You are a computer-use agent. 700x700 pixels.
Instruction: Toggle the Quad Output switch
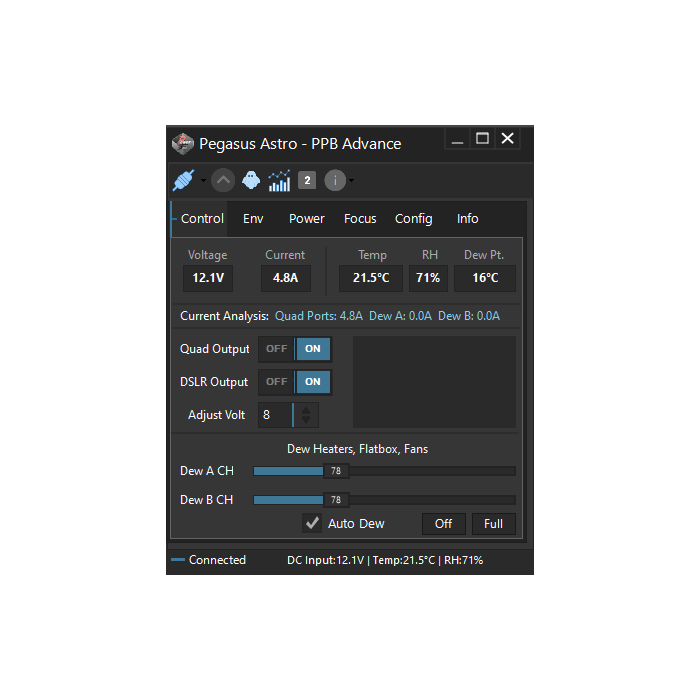[295, 349]
